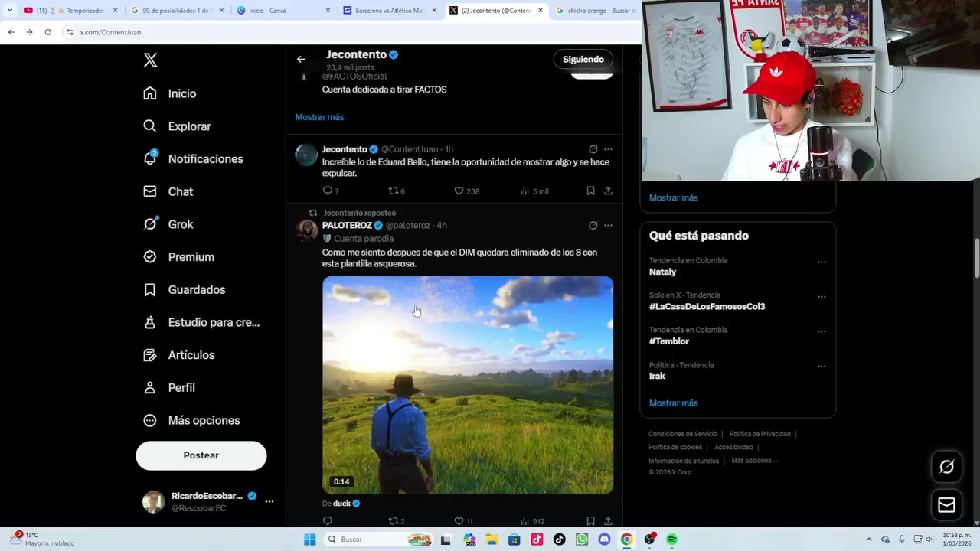Repost the PALOTEROZ post
Screen dimensions: 980x551
(394, 521)
